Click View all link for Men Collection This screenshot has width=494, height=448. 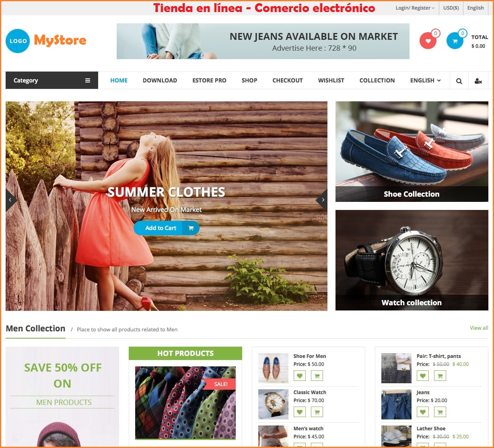coord(479,328)
